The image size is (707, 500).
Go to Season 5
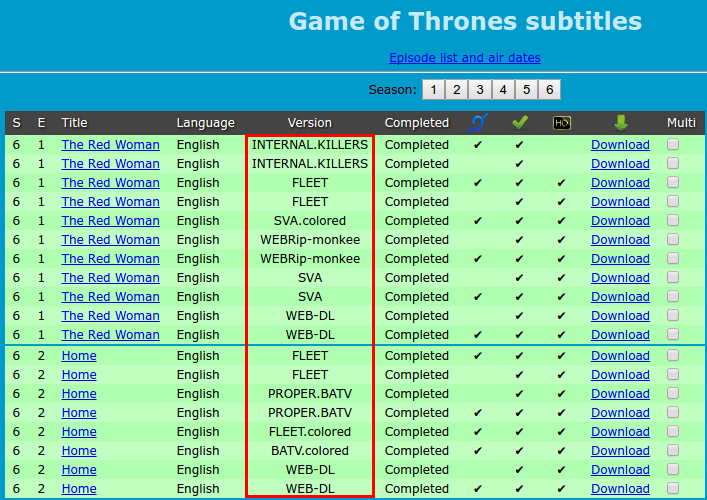526,90
